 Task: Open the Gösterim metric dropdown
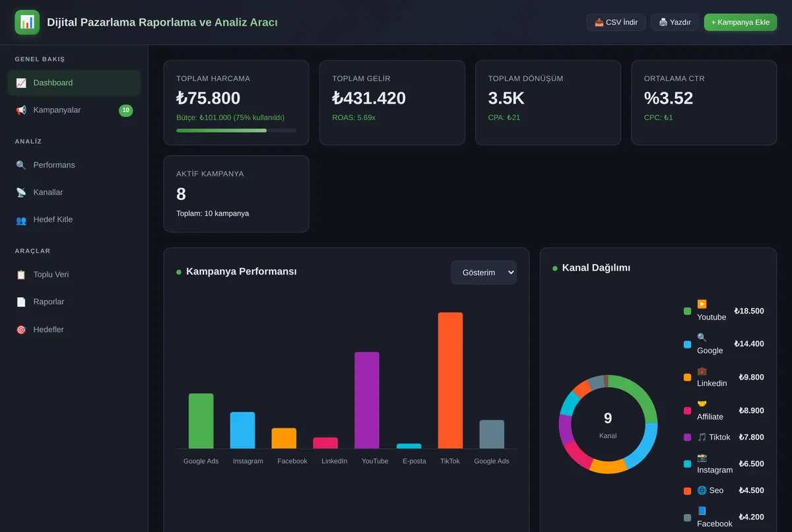coord(484,273)
